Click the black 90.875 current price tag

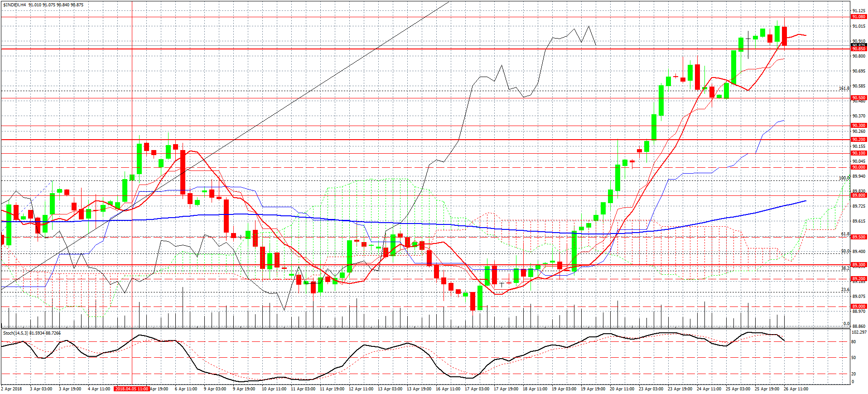coord(859,45)
